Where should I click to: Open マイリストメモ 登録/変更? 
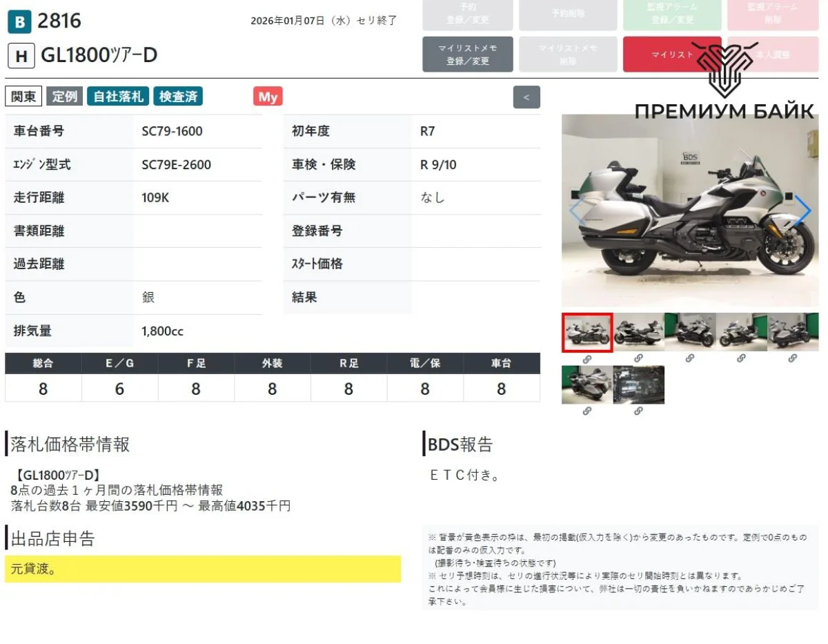click(467, 55)
